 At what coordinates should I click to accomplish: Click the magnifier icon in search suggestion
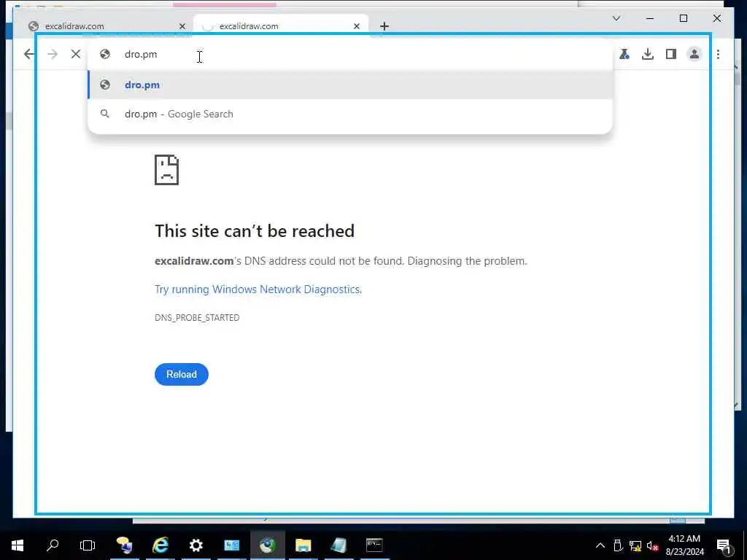coord(105,114)
